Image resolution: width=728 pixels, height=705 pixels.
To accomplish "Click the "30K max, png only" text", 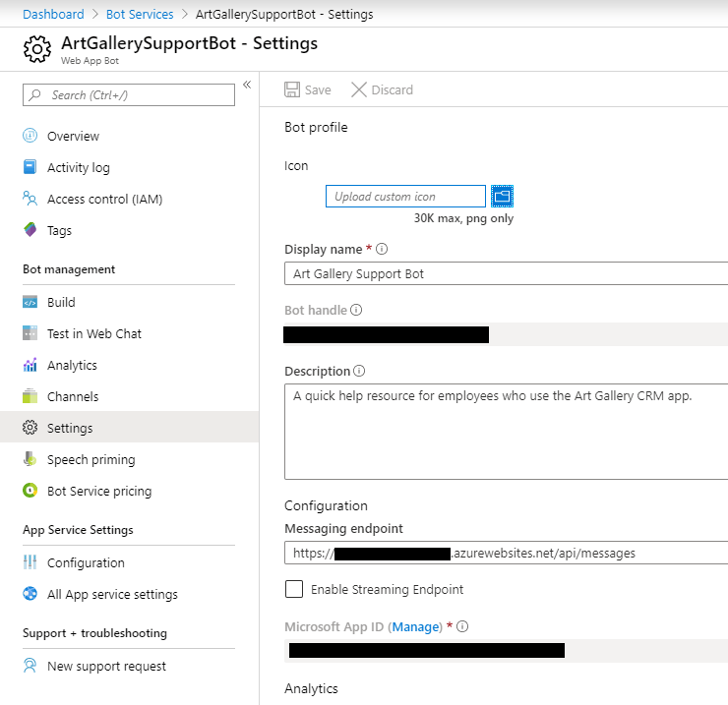I will pos(463,218).
